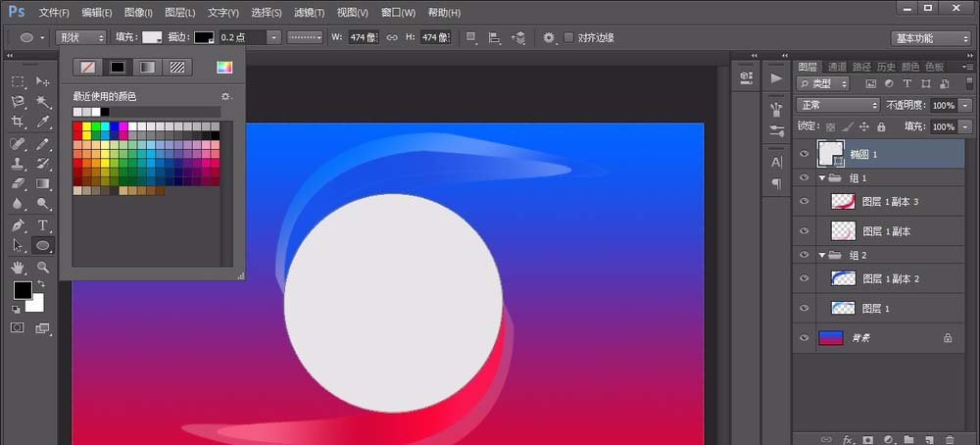Click the Crop tool icon
The height and width of the screenshot is (445, 980).
[x=18, y=123]
